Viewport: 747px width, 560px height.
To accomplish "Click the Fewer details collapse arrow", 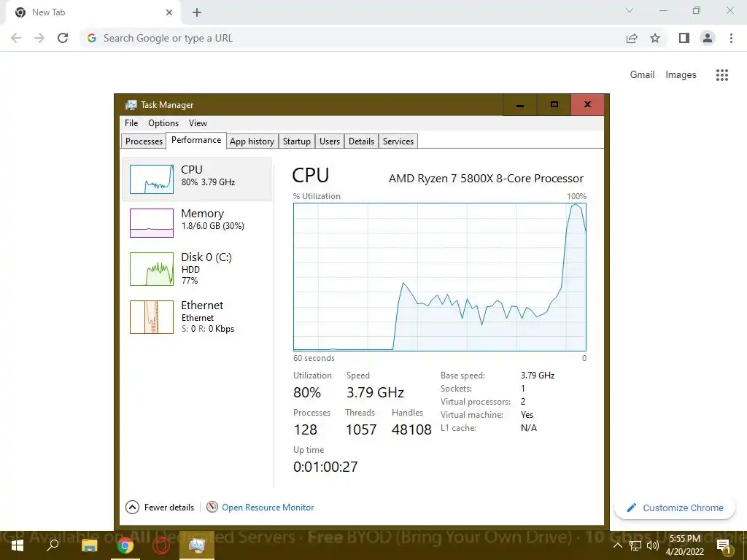I will (133, 507).
